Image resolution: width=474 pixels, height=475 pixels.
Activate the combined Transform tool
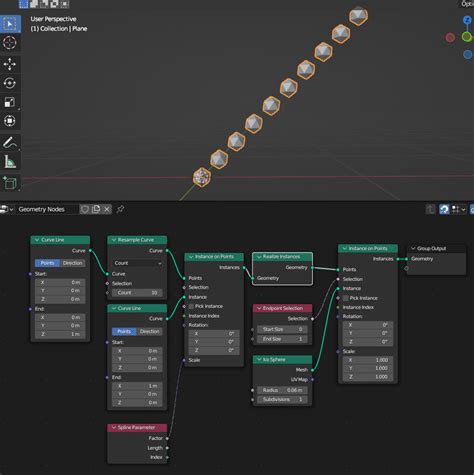tap(10, 121)
